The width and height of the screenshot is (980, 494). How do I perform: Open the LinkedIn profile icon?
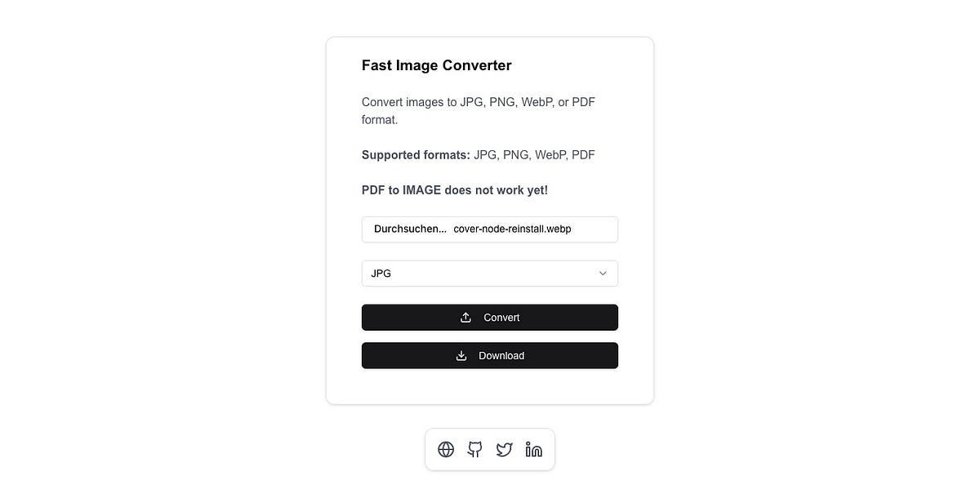click(533, 449)
